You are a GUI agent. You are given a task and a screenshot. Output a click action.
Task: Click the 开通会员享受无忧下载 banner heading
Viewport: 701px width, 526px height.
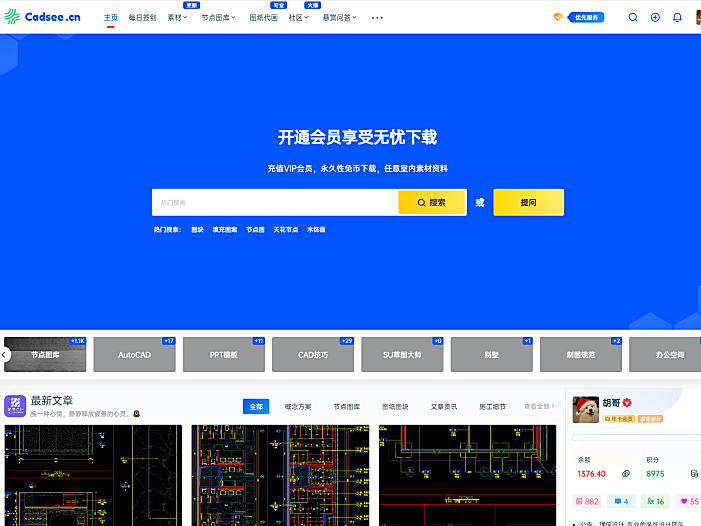point(357,137)
